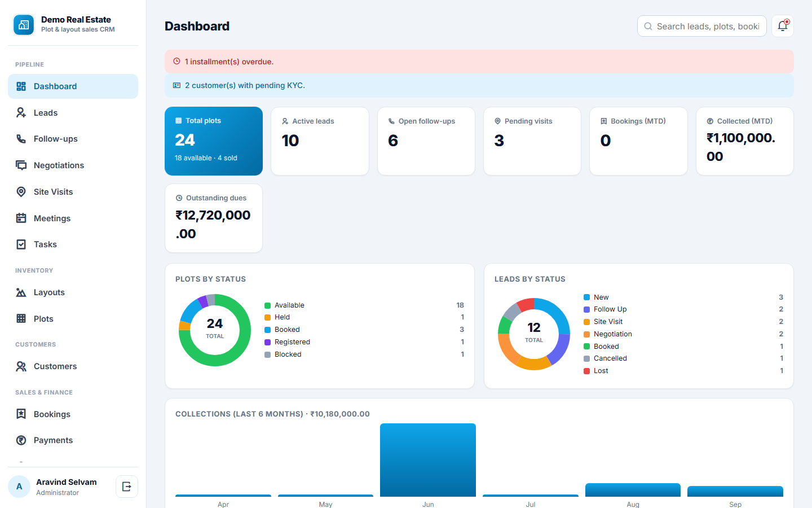
Task: Click the Bookings bookmark icon
Action: [21, 414]
